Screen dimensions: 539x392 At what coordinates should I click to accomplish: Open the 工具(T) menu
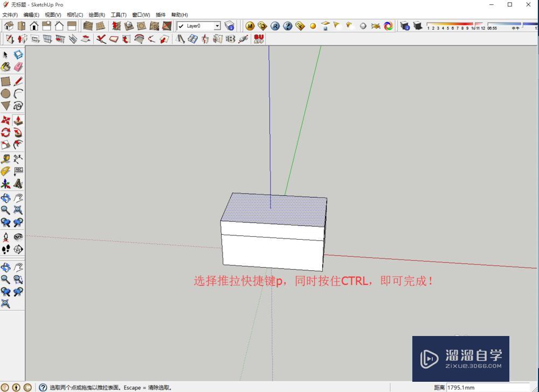[x=119, y=15]
